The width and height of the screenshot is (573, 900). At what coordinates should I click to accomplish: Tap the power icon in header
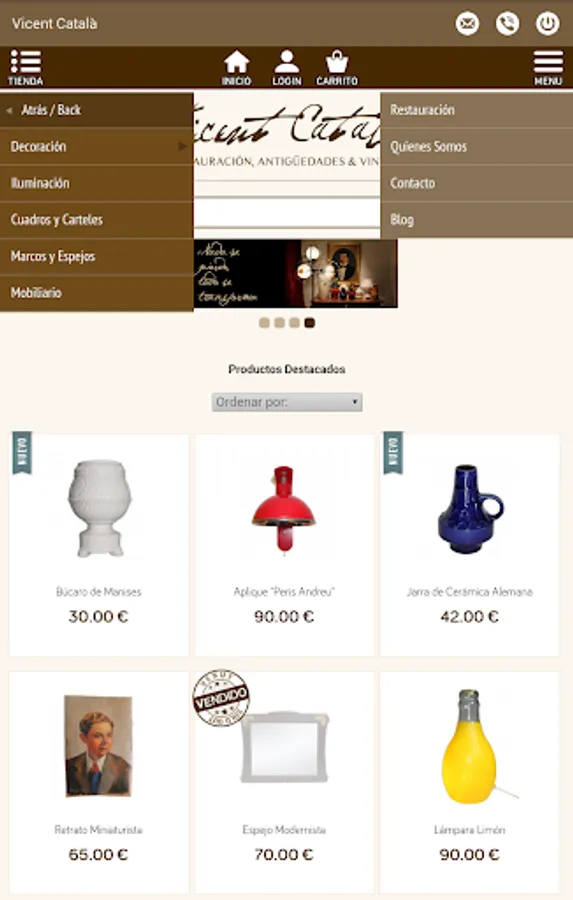(x=547, y=24)
